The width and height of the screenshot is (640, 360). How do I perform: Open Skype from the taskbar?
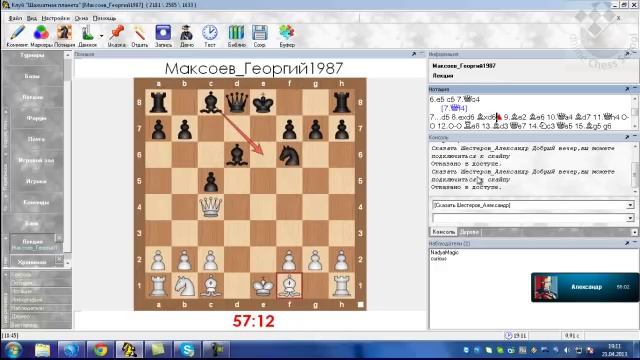(187, 350)
